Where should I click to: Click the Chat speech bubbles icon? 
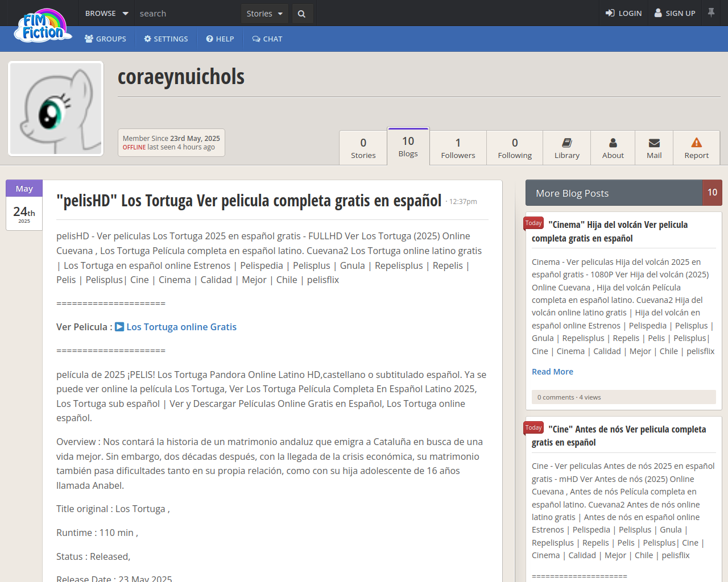(x=256, y=39)
